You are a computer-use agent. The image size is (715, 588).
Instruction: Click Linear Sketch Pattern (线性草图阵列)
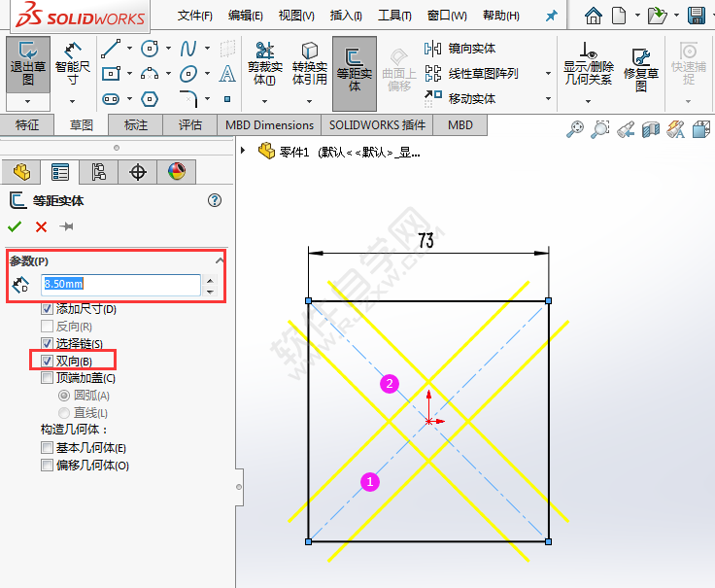[x=471, y=74]
